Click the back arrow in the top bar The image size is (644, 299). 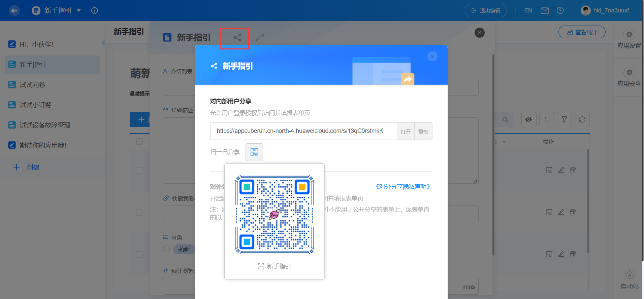(x=14, y=10)
